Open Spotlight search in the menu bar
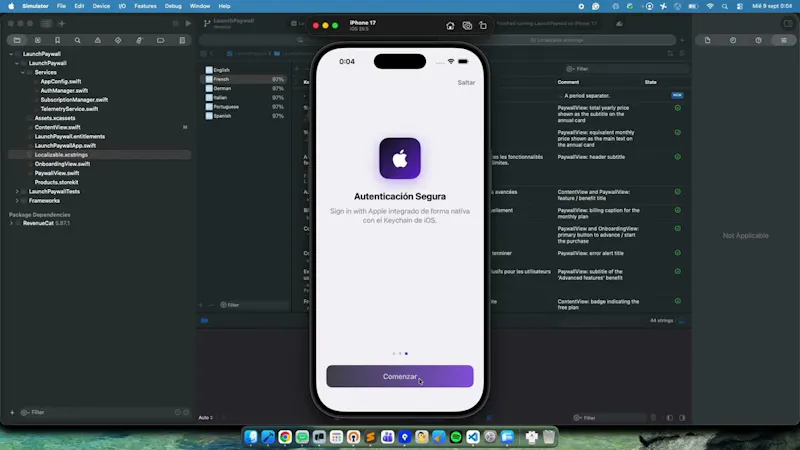Screen dimensions: 800x450 [x=724, y=6]
